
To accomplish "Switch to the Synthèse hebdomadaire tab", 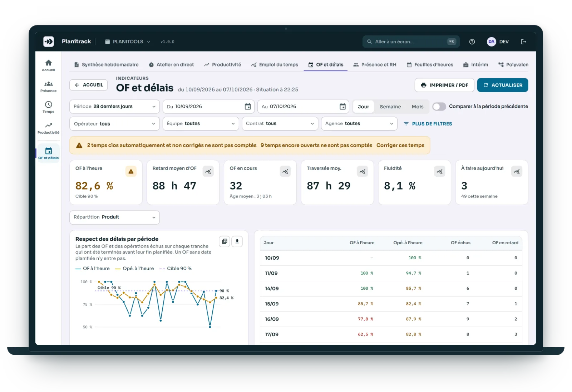I will click(106, 65).
